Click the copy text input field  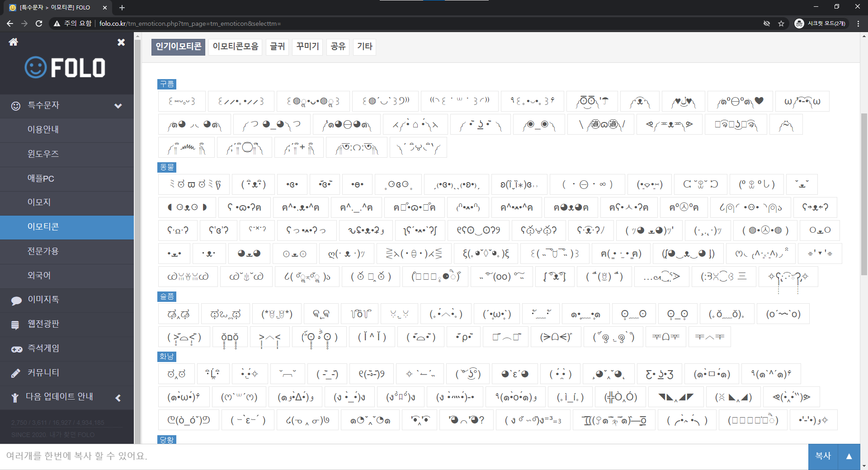tap(402, 456)
